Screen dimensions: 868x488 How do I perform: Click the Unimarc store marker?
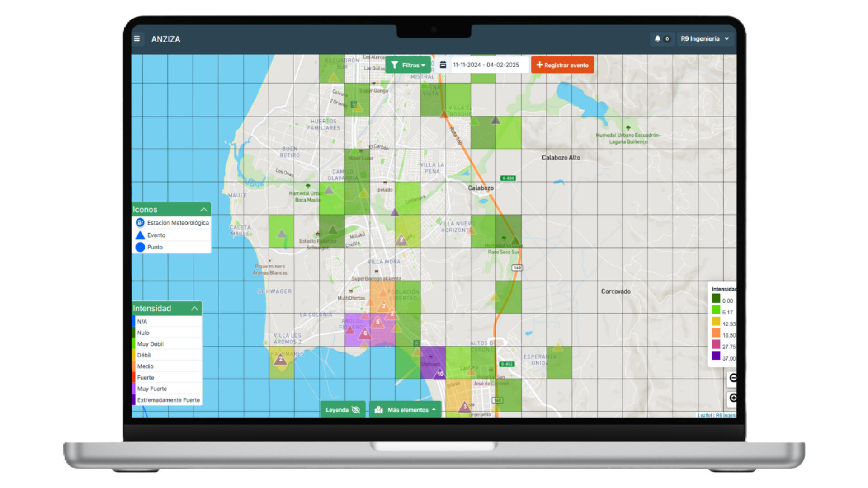(431, 357)
